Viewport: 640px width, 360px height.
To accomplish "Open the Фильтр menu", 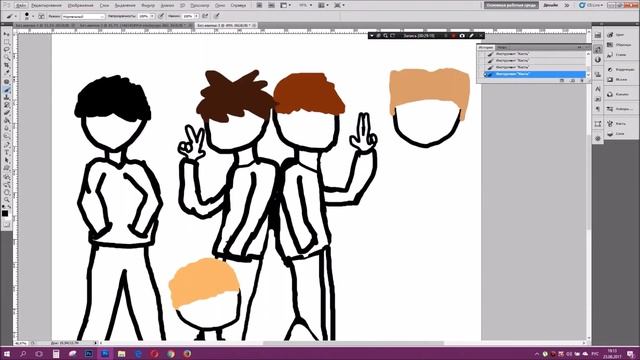I will 148,5.
